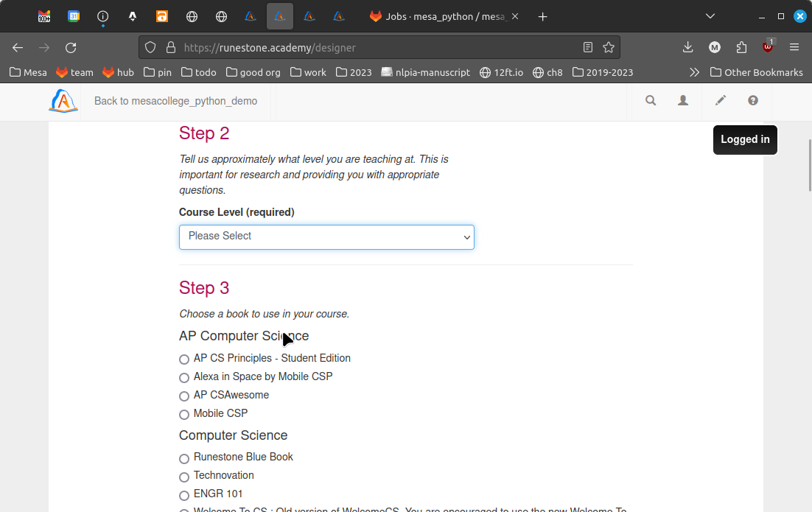Expand the Course Level dropdown
Viewport: 812px width, 512px height.
click(x=326, y=237)
